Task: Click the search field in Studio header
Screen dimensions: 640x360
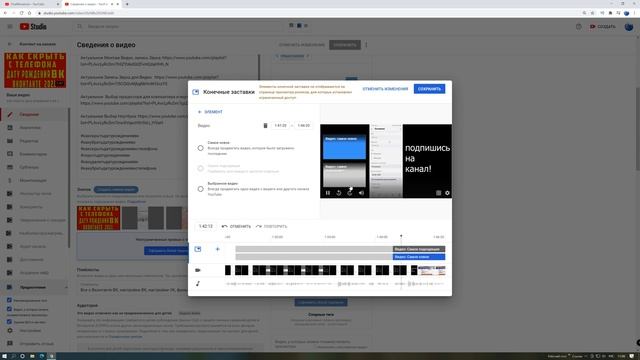Action: pos(180,26)
